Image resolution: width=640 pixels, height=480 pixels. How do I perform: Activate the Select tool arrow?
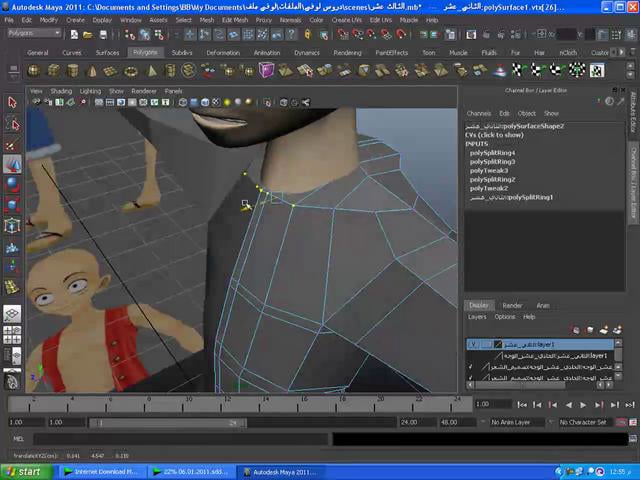(x=12, y=102)
